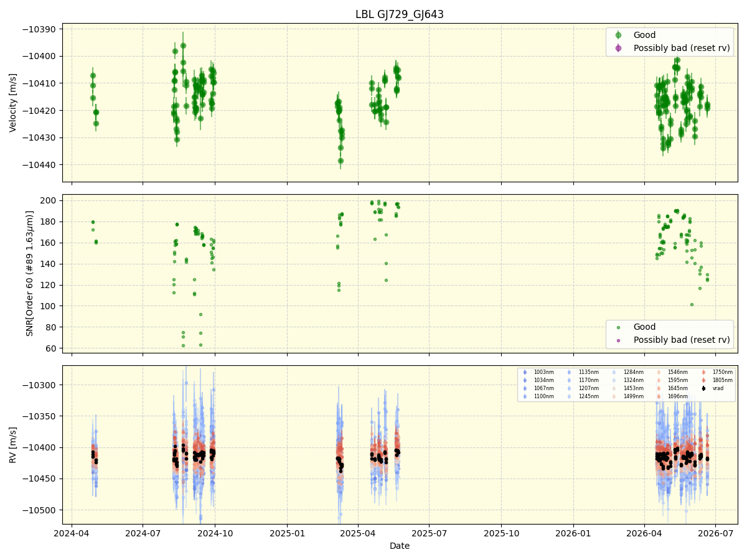Click the RV [m/s] axis label
The height and width of the screenshot is (560, 747).
(13, 444)
